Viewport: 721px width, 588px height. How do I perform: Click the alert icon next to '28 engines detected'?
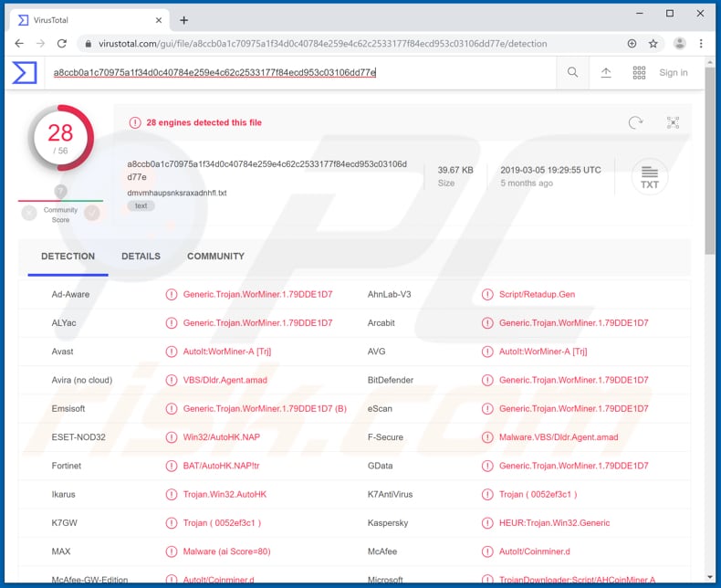(x=135, y=122)
